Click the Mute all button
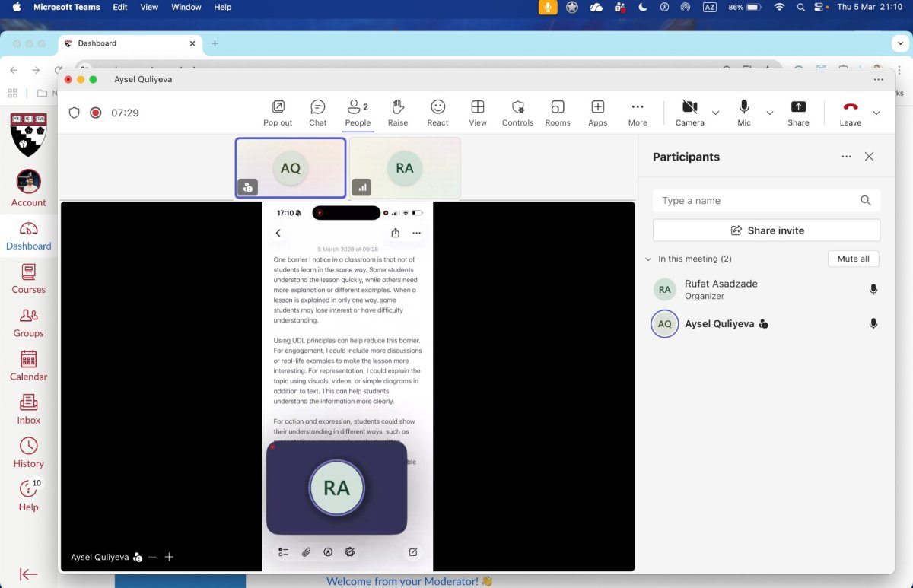Viewport: 913px width, 588px height. [853, 259]
